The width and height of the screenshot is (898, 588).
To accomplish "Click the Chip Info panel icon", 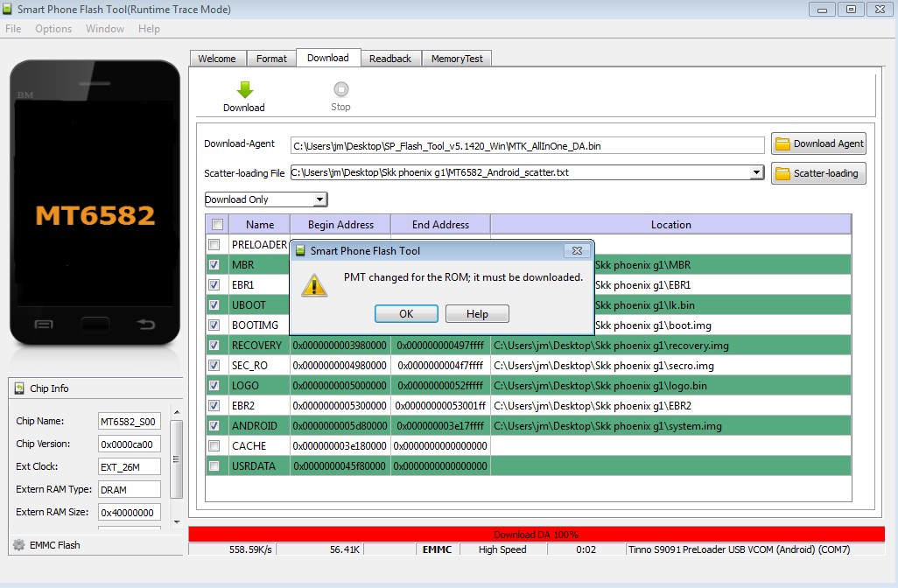I will point(19,388).
